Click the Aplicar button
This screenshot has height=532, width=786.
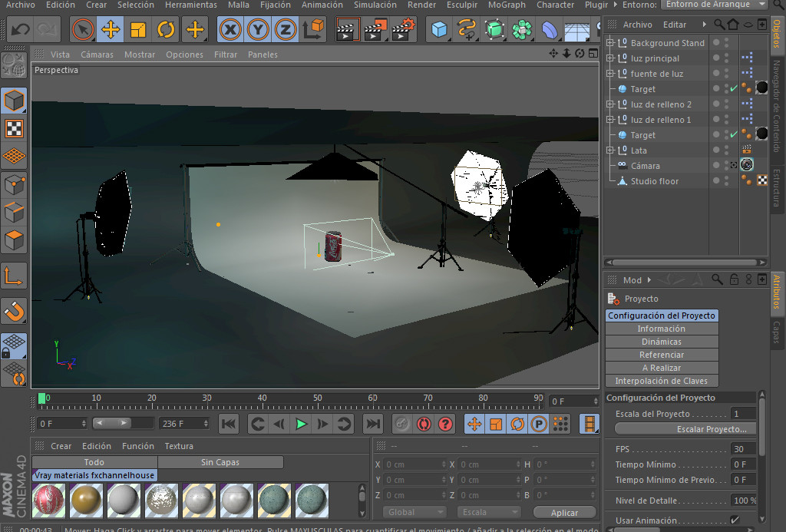click(x=564, y=511)
